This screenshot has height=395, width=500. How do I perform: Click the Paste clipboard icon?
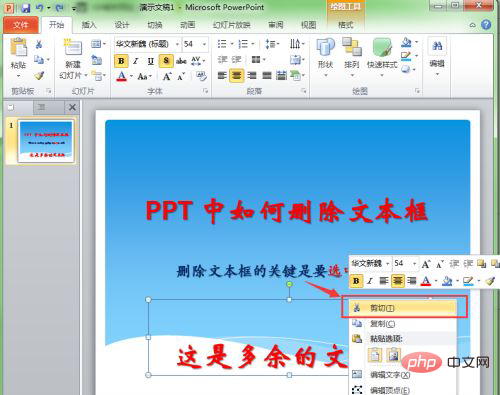[19, 47]
